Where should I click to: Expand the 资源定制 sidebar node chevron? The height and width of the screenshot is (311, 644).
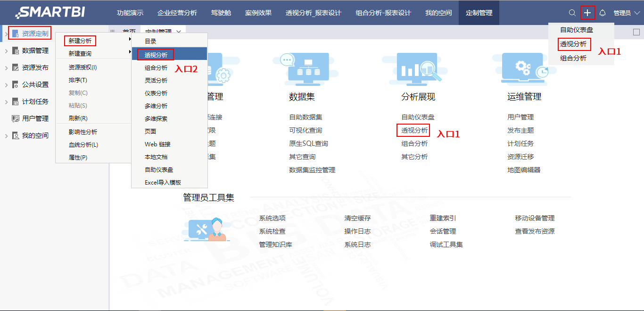6,34
